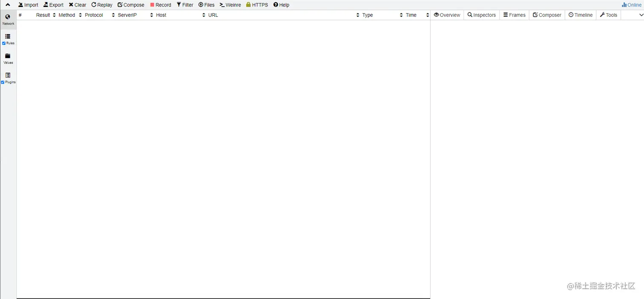
Task: Sort by the Method column
Action: [70, 15]
